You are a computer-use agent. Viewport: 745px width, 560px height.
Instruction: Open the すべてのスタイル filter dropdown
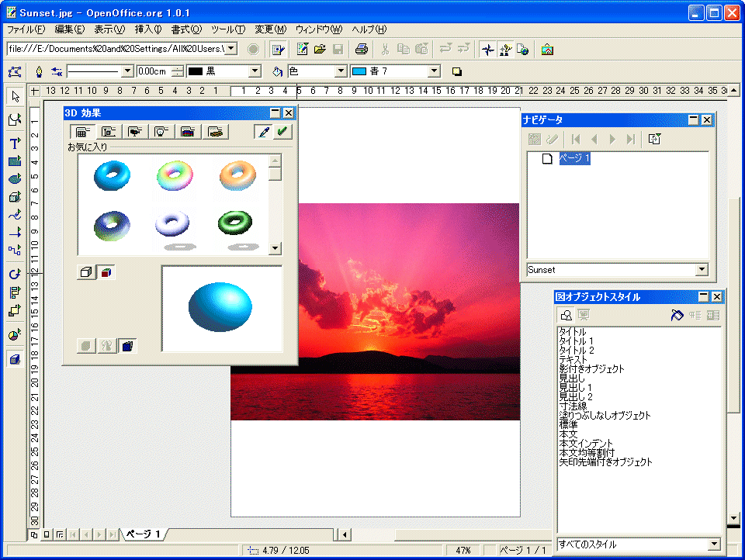tap(714, 544)
